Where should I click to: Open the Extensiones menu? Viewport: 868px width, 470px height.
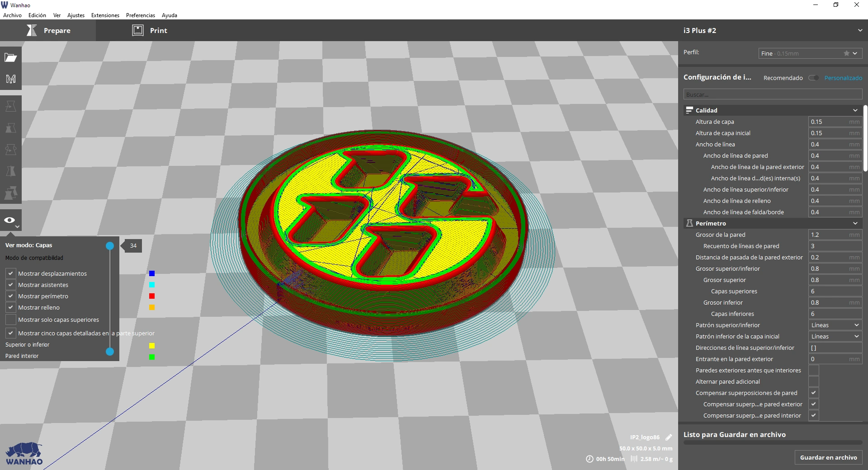(x=105, y=15)
